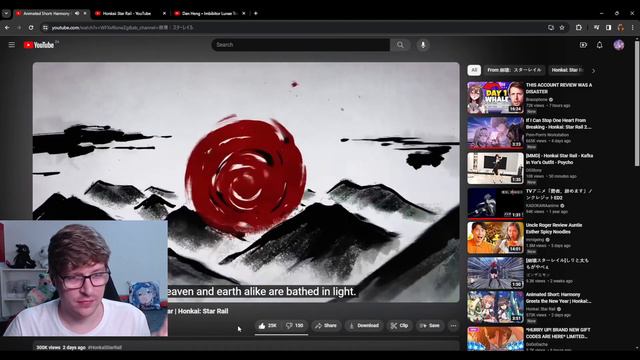Image resolution: width=640 pixels, height=360 pixels.
Task: Open a new browser tab
Action: pyautogui.click(x=256, y=13)
